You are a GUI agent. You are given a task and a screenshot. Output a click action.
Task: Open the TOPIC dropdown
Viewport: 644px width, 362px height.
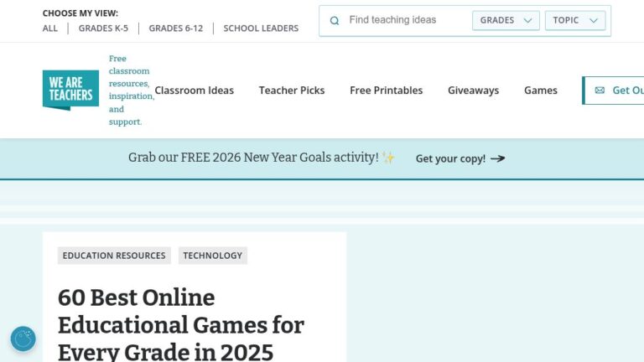tap(575, 20)
